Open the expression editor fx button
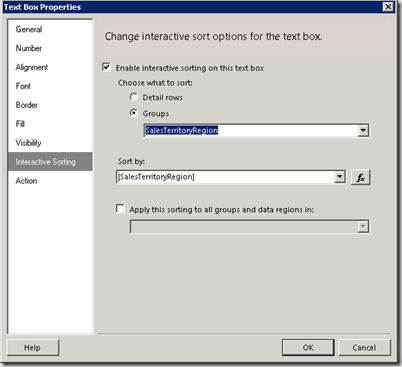 coord(361,177)
